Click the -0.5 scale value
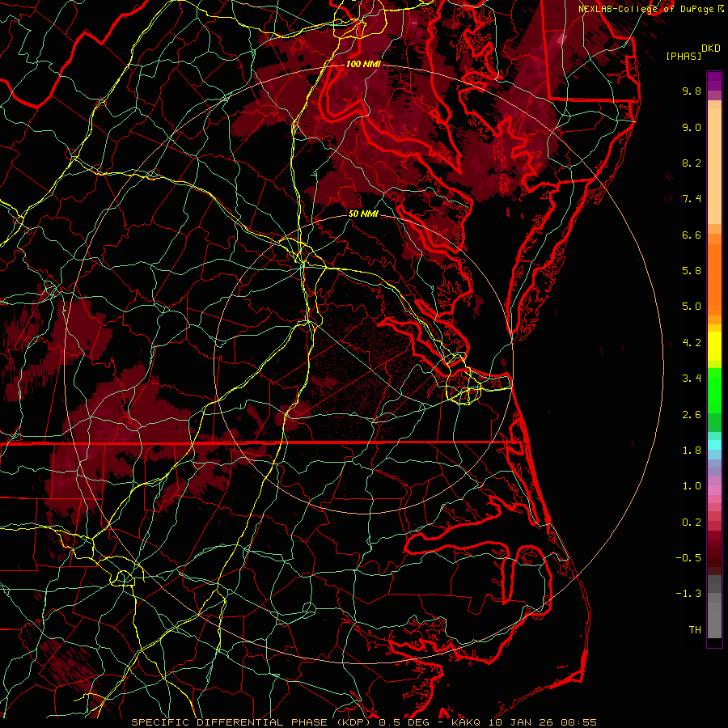The height and width of the screenshot is (728, 728). [688, 558]
